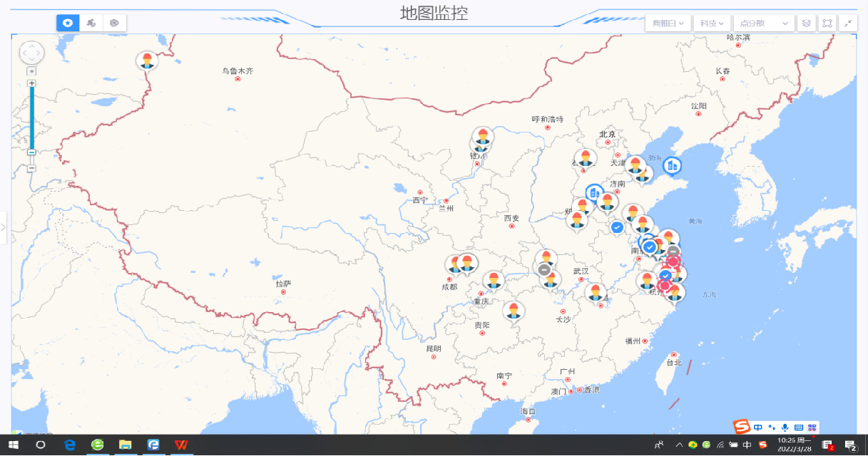Click the blue building marker in 渤海
The width and height of the screenshot is (868, 456).
click(x=672, y=165)
